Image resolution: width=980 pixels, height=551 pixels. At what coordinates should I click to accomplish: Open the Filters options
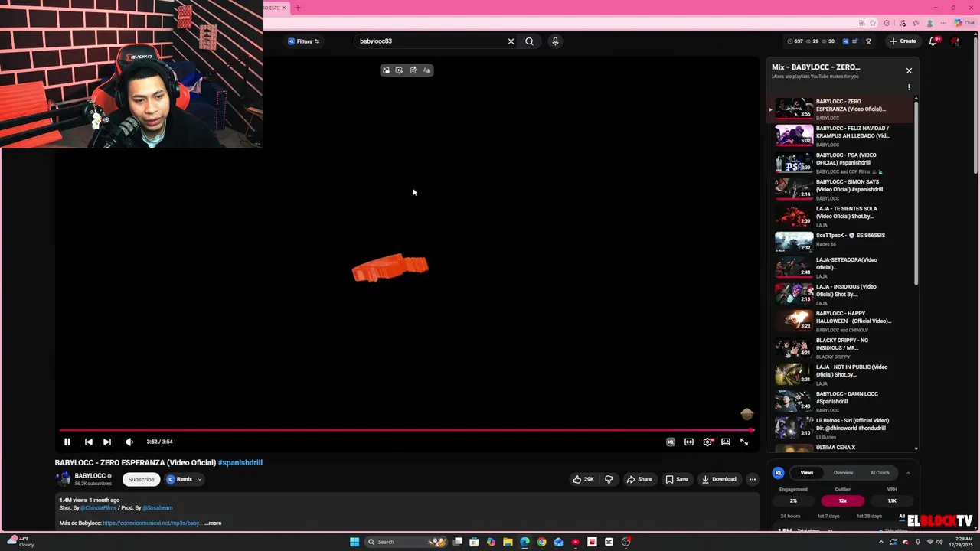point(304,41)
